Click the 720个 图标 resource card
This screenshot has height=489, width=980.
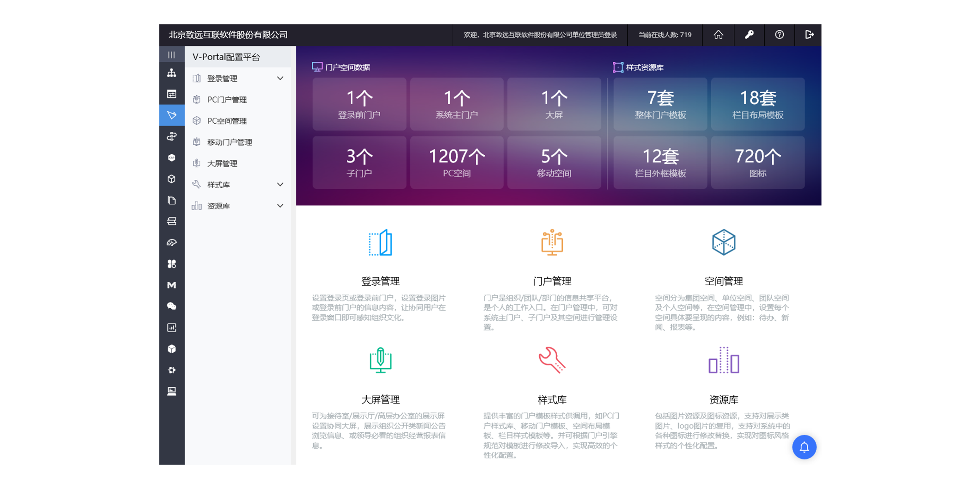coord(757,163)
